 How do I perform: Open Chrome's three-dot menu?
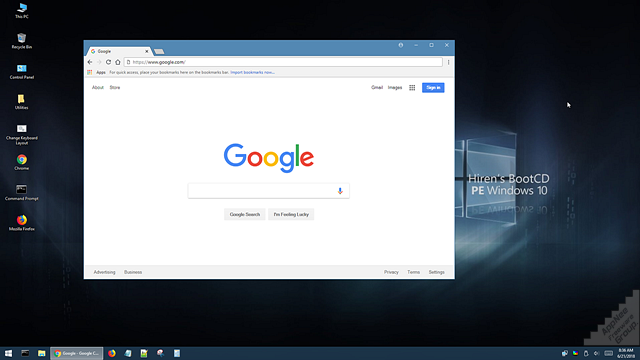point(448,62)
